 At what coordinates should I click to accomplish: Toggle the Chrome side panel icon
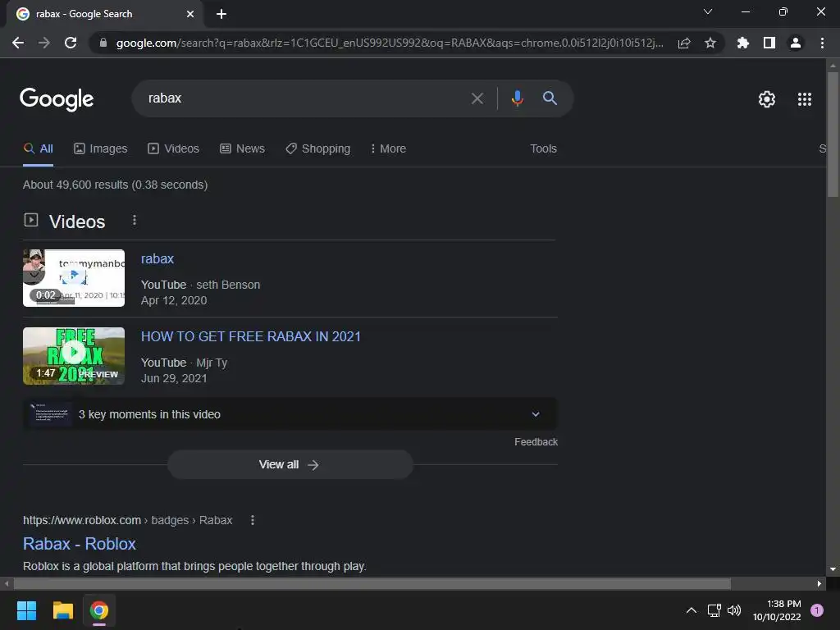769,43
